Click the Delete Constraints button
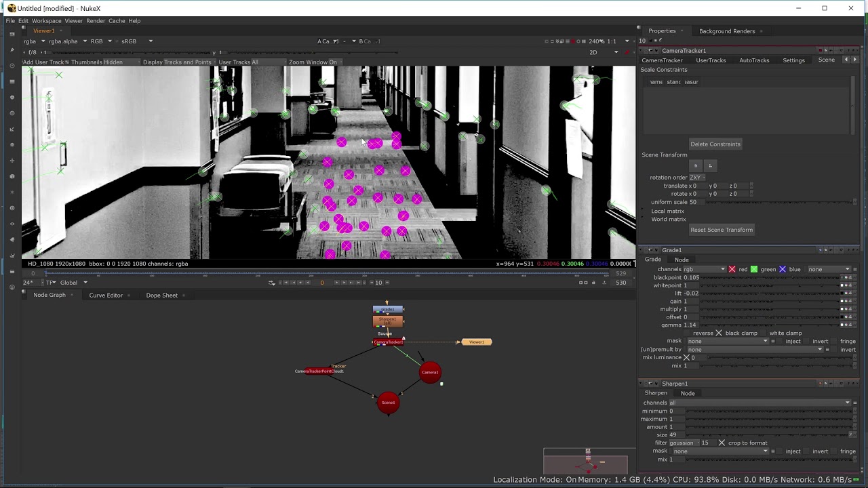Image resolution: width=868 pixels, height=488 pixels. click(715, 144)
